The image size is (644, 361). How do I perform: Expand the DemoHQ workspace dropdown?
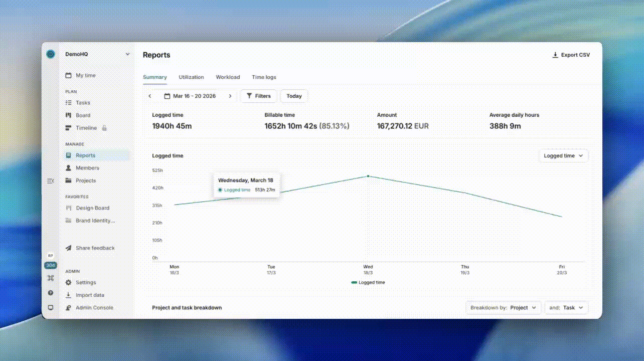pos(127,54)
